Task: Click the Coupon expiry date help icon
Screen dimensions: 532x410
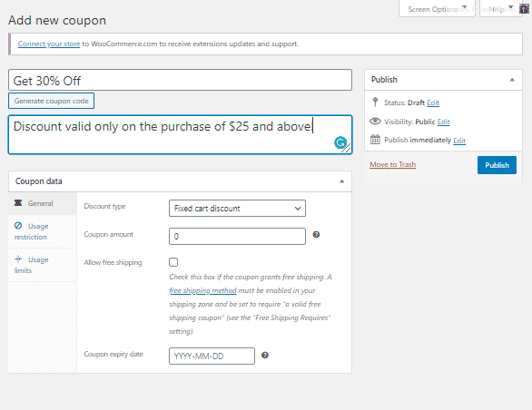Action: [x=265, y=355]
